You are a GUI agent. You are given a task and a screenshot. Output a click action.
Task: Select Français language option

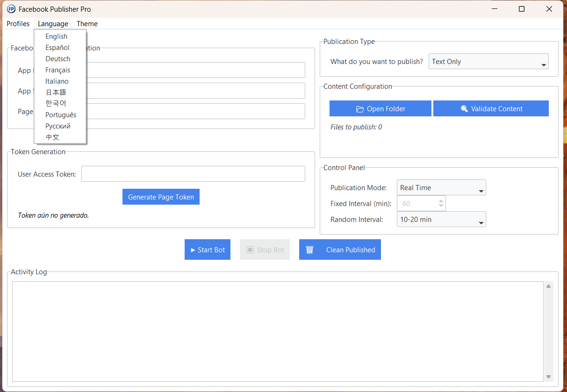click(58, 70)
